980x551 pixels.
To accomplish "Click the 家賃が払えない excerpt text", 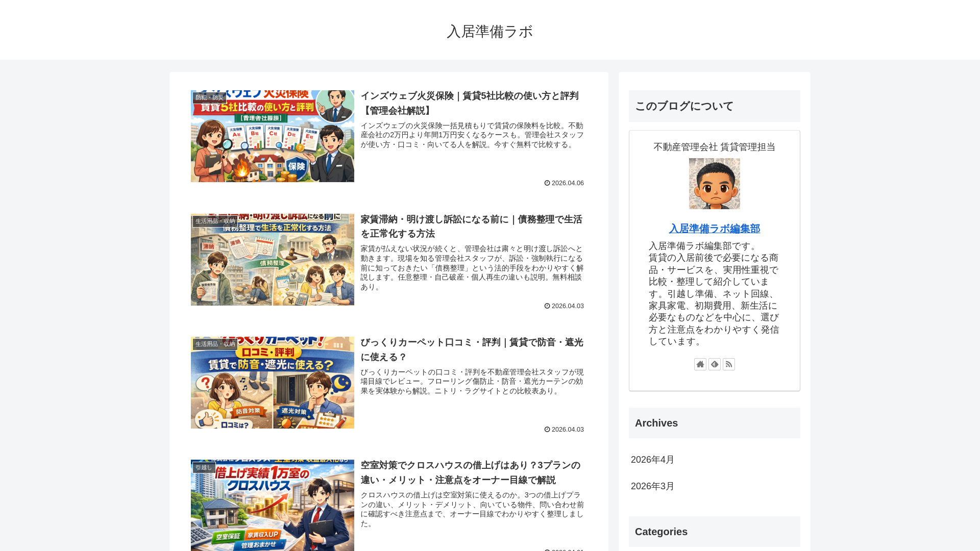I will (x=472, y=268).
